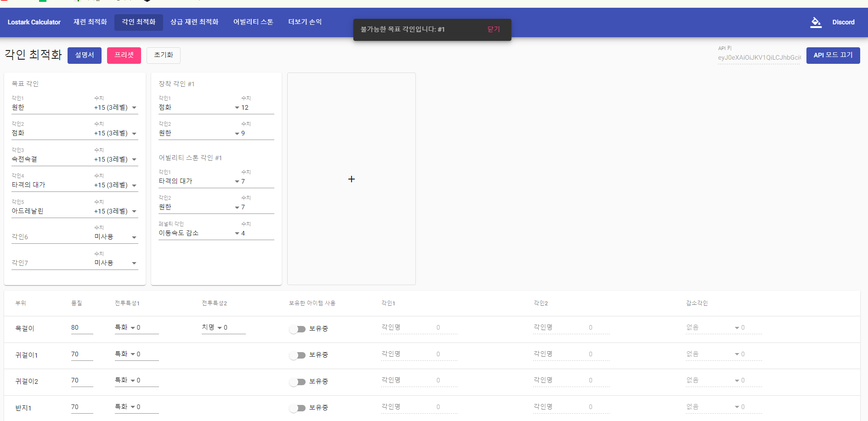Image resolution: width=868 pixels, height=421 pixels.
Task: Open 목걸이 치명 stat dropdown arrow
Action: click(x=220, y=328)
